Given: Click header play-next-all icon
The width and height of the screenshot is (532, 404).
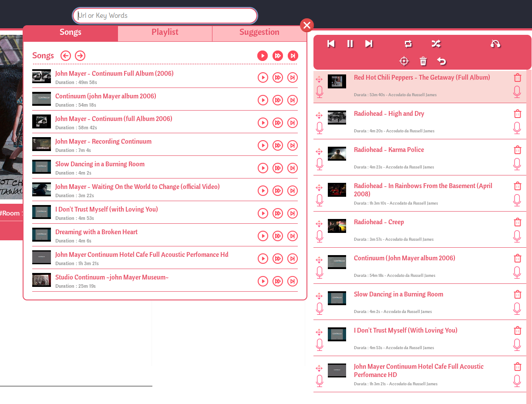Looking at the screenshot, I should click(293, 56).
